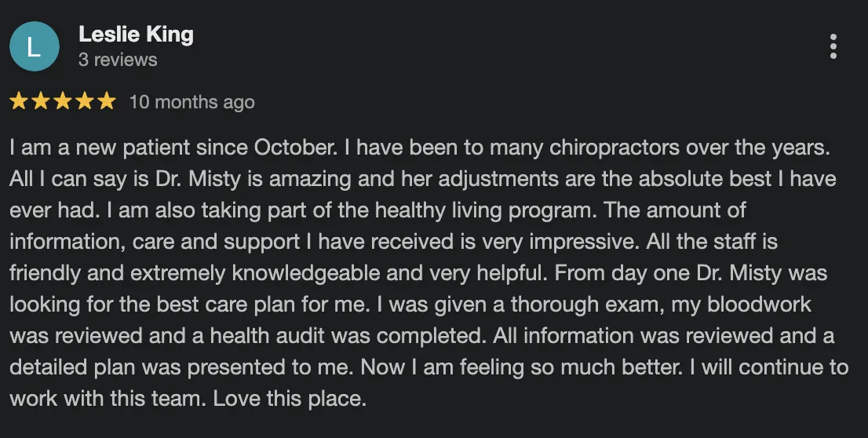Select the second yellow rating star
Image resolution: width=868 pixels, height=438 pixels.
(41, 102)
